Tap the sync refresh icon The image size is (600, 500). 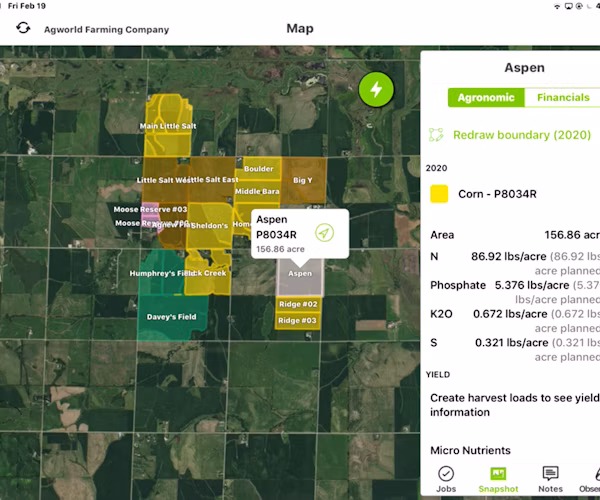point(23,28)
